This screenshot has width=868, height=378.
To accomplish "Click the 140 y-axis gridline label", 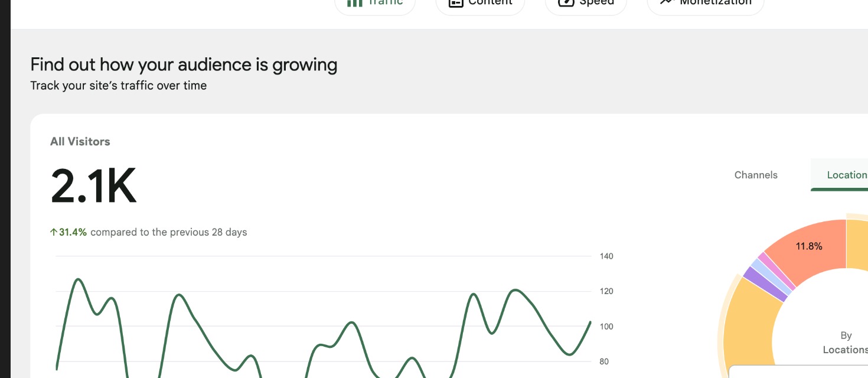I will coord(606,256).
